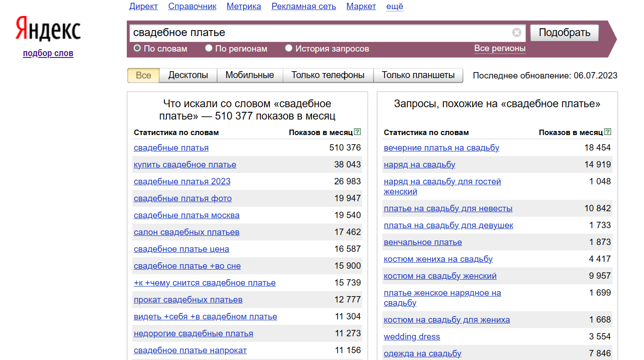Open 'Справочник' in the top menu

(x=192, y=6)
